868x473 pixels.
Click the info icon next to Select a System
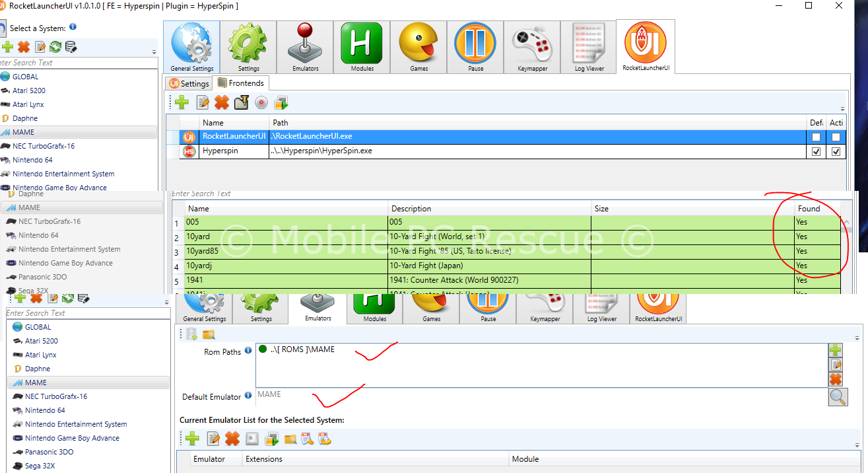[73, 27]
